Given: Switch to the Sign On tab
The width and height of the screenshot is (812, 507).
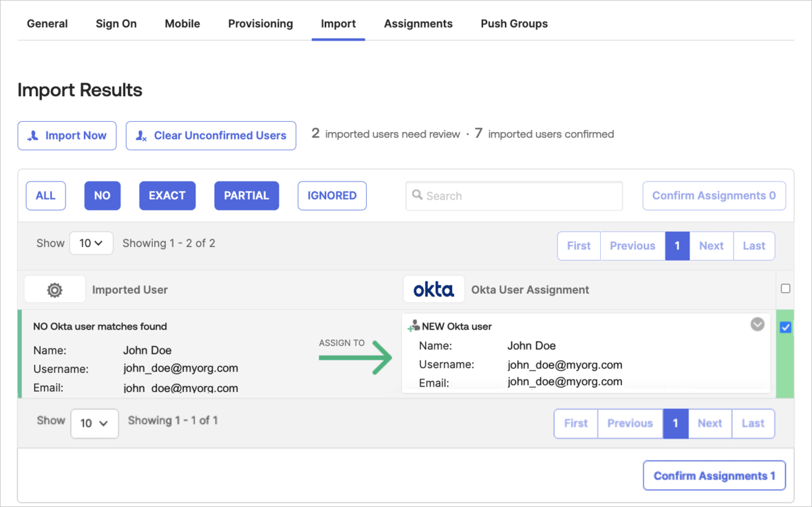Looking at the screenshot, I should tap(116, 24).
